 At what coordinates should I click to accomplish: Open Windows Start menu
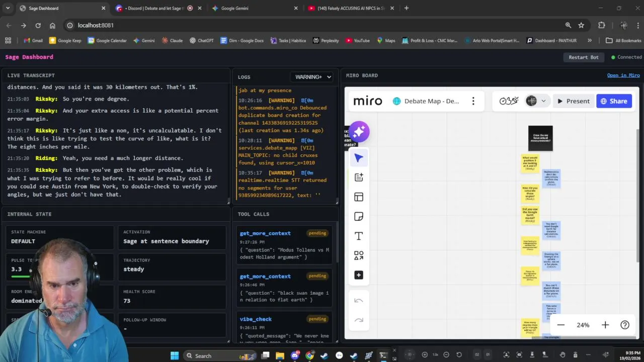175,355
